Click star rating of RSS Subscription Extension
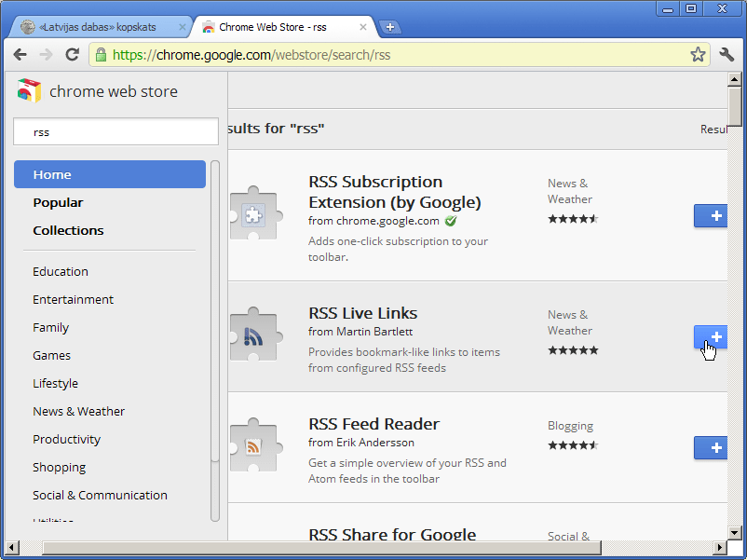This screenshot has height=560, width=747. click(x=573, y=219)
